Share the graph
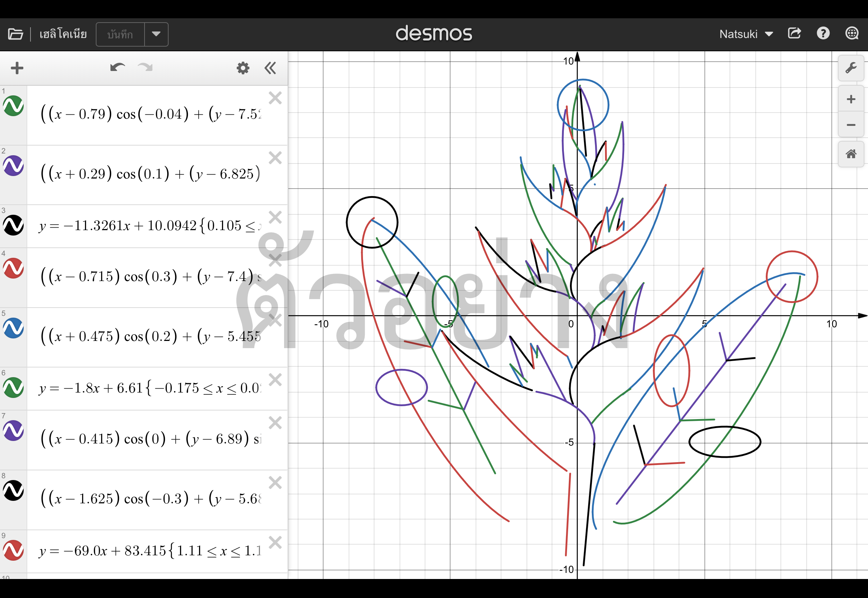This screenshot has height=598, width=868. 794,34
